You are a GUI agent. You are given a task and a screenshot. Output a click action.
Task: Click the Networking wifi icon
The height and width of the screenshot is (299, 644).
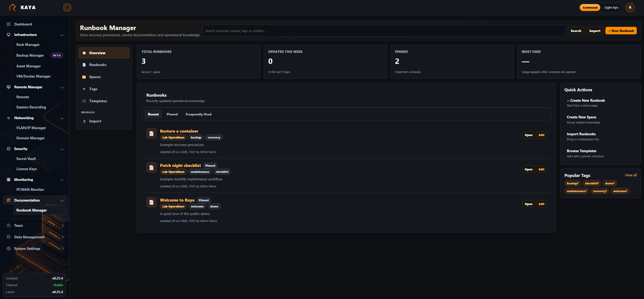[x=9, y=118]
